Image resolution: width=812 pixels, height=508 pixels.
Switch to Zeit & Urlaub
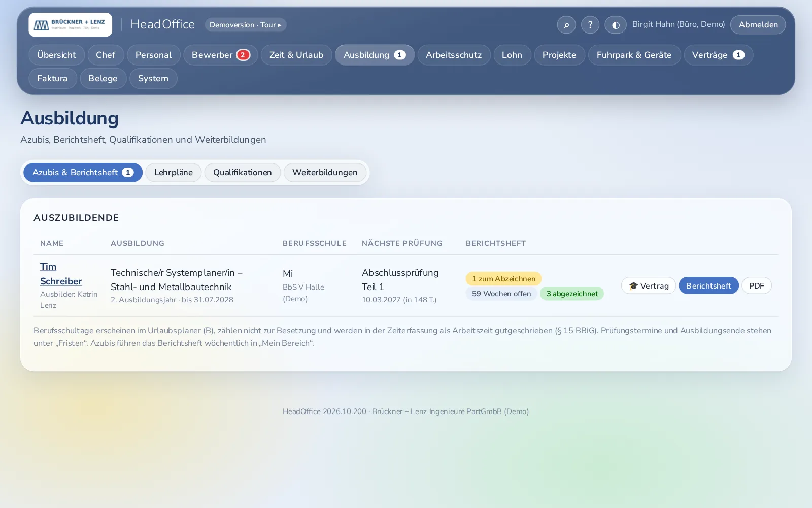pos(296,55)
